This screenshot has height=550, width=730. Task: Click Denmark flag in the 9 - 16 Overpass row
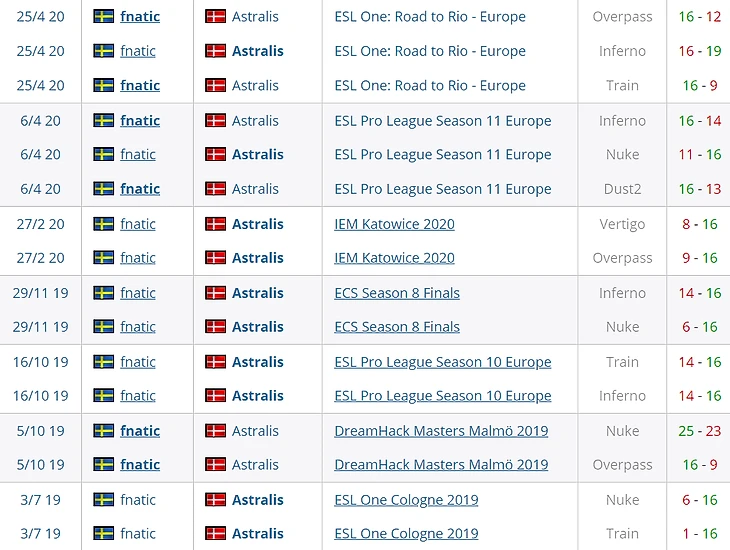point(215,258)
